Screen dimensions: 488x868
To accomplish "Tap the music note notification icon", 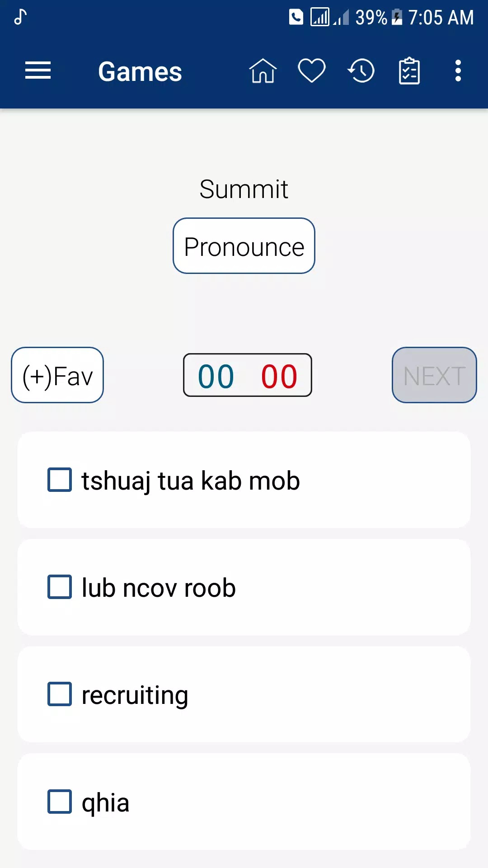I will coord(20,17).
